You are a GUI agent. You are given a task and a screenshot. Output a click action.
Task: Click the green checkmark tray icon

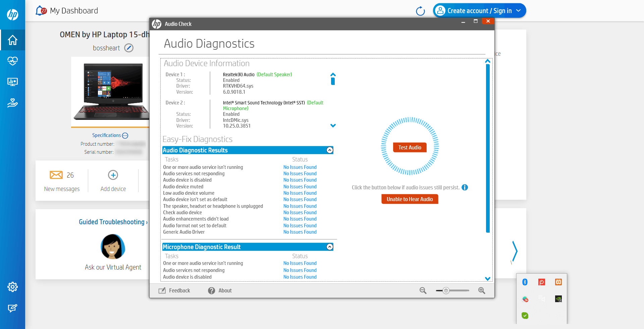point(525,316)
